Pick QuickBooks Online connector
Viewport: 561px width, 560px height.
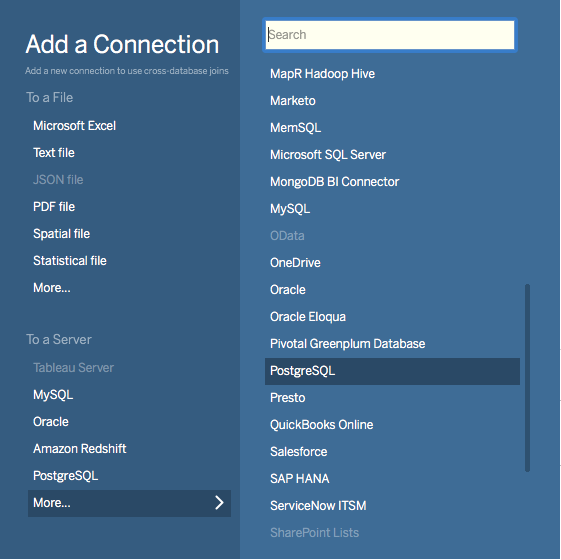tap(322, 425)
